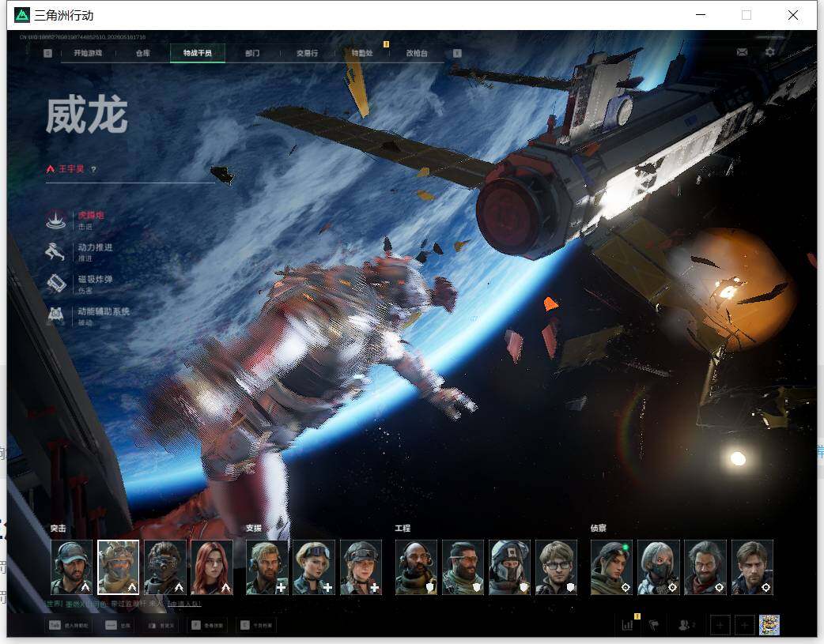
Task: Select white-helmeted 工程 operator portrait
Action: (510, 567)
